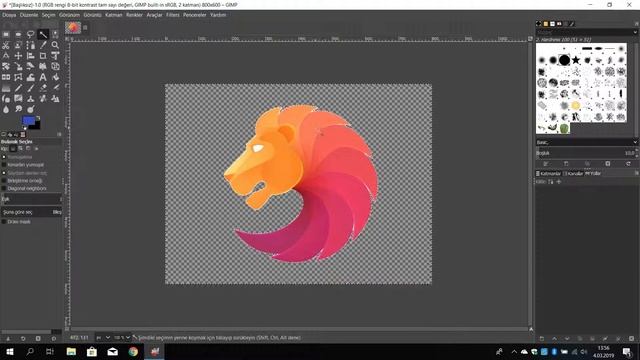Select the Blur/Sharpen droplet tool

click(x=6, y=109)
